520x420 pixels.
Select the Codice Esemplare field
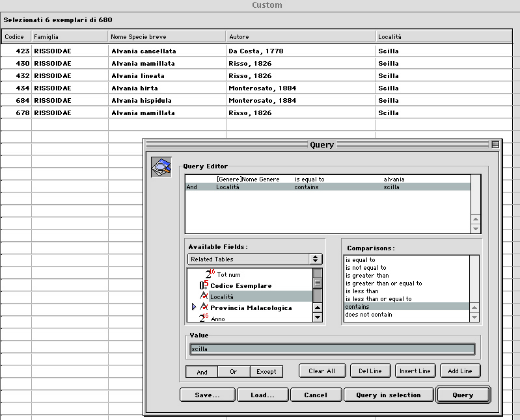(241, 285)
